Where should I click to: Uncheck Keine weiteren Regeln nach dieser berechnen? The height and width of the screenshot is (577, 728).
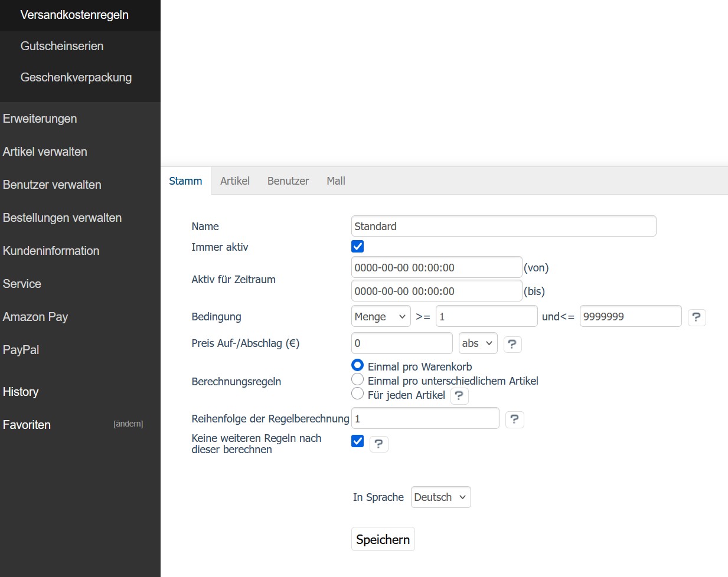(x=357, y=441)
